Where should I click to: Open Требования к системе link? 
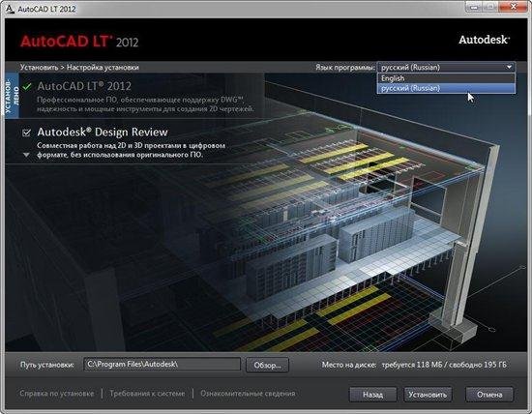(147, 394)
